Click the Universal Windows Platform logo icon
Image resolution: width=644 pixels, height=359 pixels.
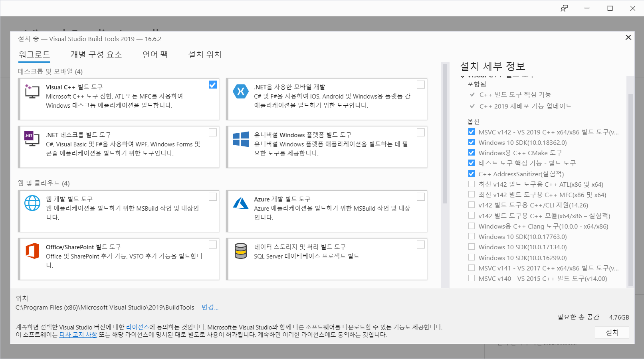pos(240,139)
